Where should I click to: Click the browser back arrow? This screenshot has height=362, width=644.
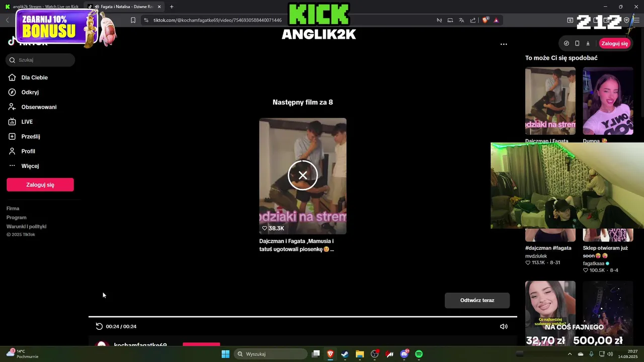[8, 20]
